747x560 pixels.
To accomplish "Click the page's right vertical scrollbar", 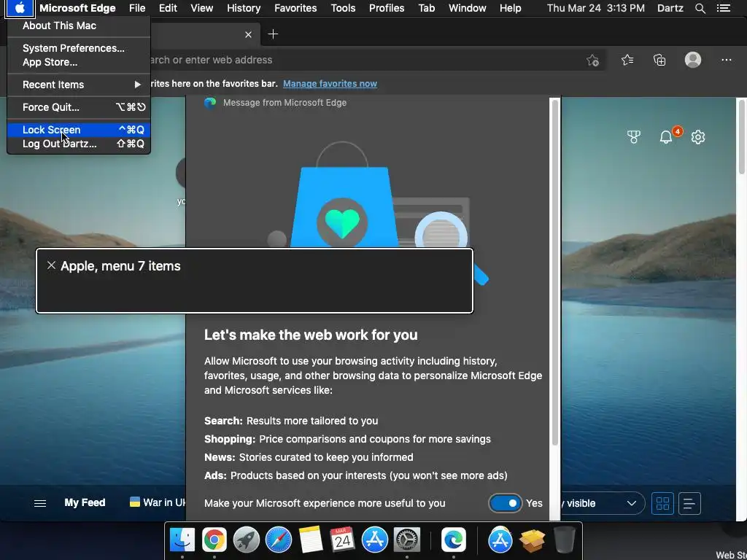I will [742, 136].
